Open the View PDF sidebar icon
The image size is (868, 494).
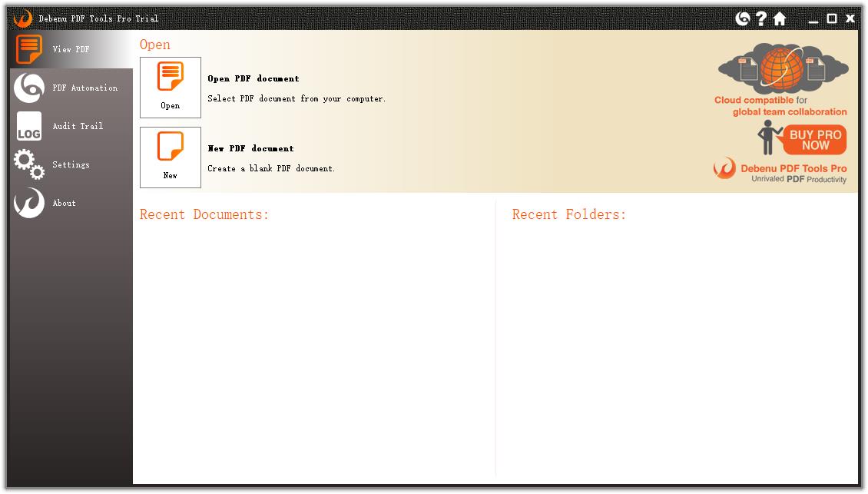pyautogui.click(x=28, y=49)
